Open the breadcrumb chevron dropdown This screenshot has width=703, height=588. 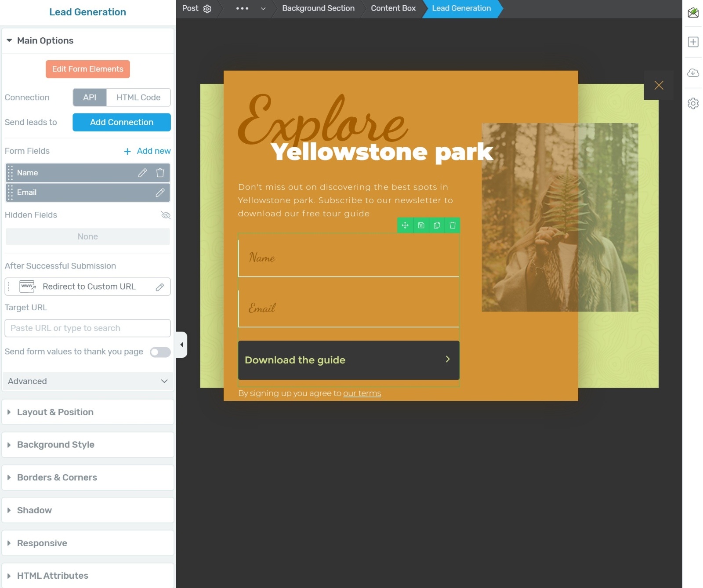pos(263,8)
